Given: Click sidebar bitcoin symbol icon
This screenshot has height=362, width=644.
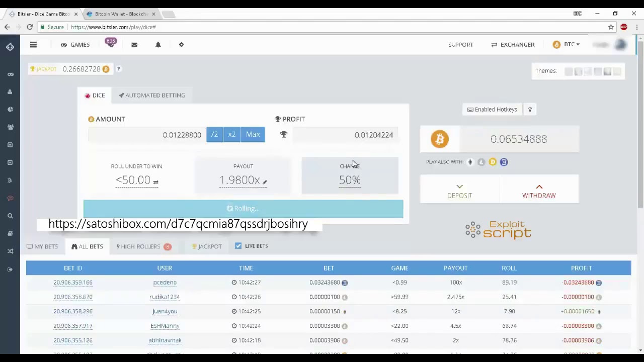Looking at the screenshot, I should click(x=10, y=180).
